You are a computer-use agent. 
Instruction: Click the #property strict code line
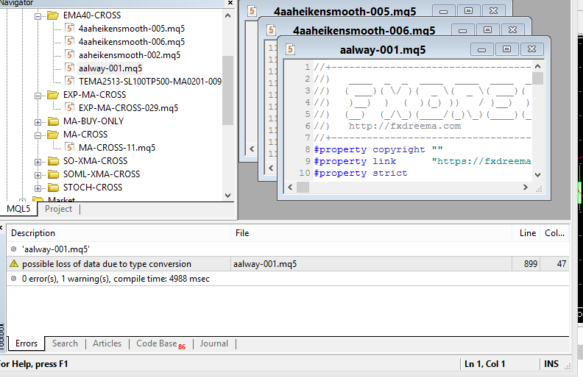point(361,173)
